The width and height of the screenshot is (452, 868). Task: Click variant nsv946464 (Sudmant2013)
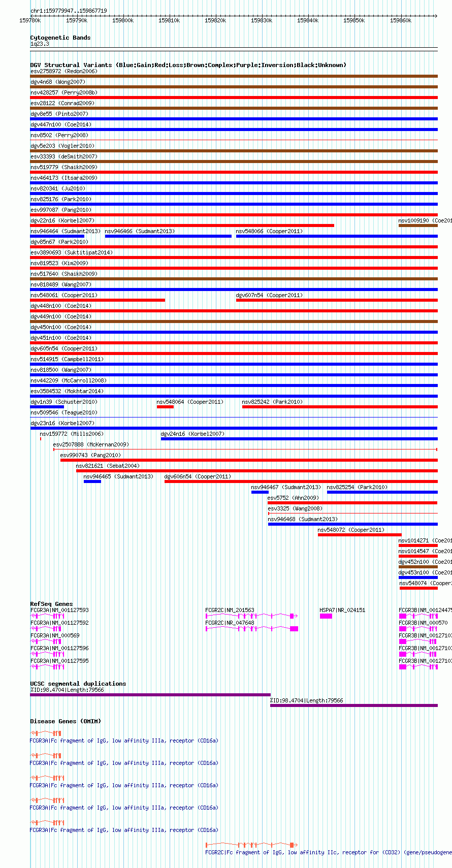[x=66, y=231]
